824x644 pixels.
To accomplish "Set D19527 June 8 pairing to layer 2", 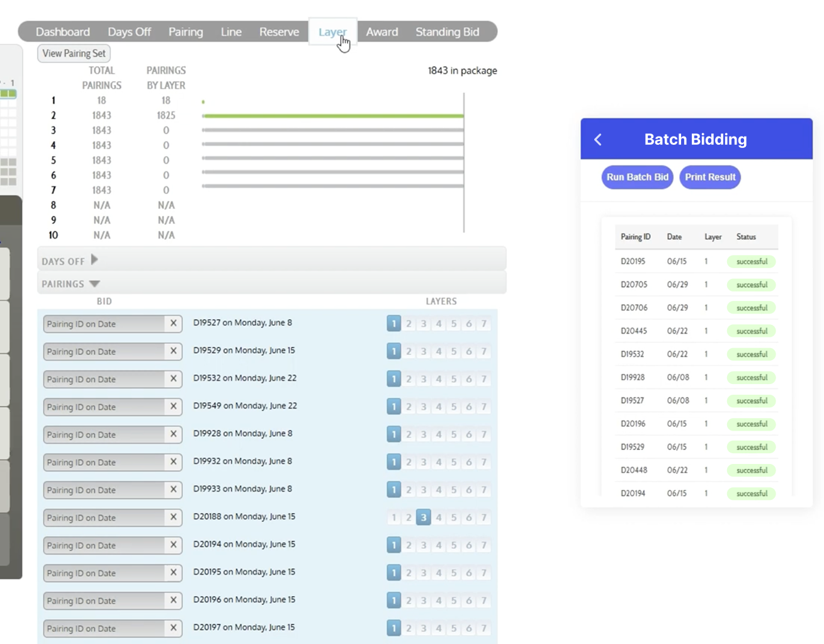I will click(409, 324).
